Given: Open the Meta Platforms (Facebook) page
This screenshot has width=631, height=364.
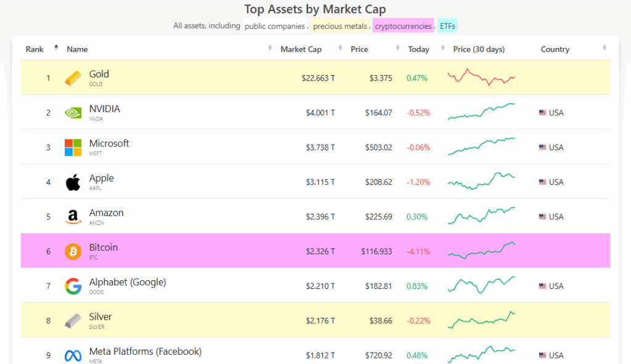Looking at the screenshot, I should (145, 352).
